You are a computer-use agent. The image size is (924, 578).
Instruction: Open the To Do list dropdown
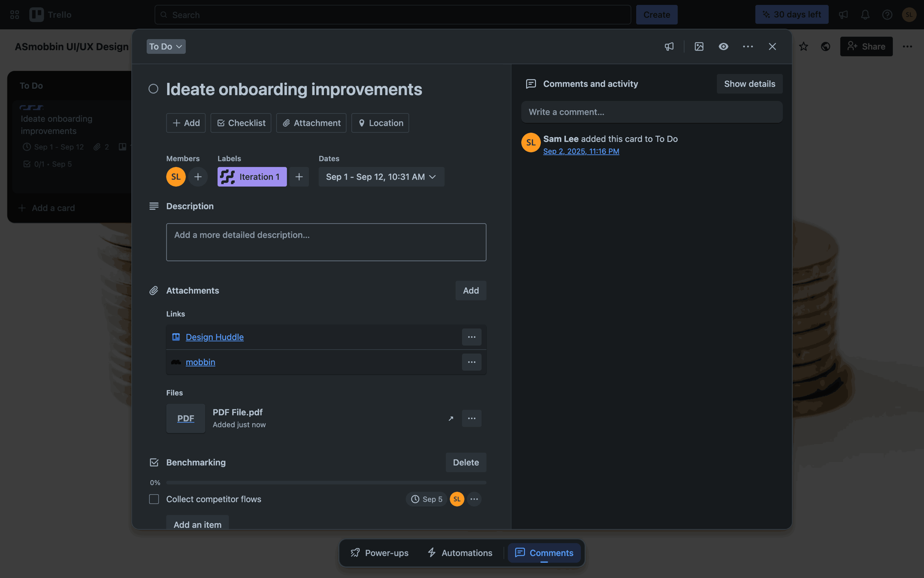click(166, 47)
